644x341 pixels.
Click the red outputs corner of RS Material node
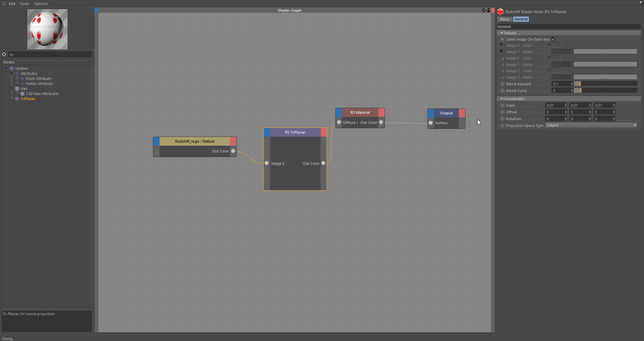381,112
